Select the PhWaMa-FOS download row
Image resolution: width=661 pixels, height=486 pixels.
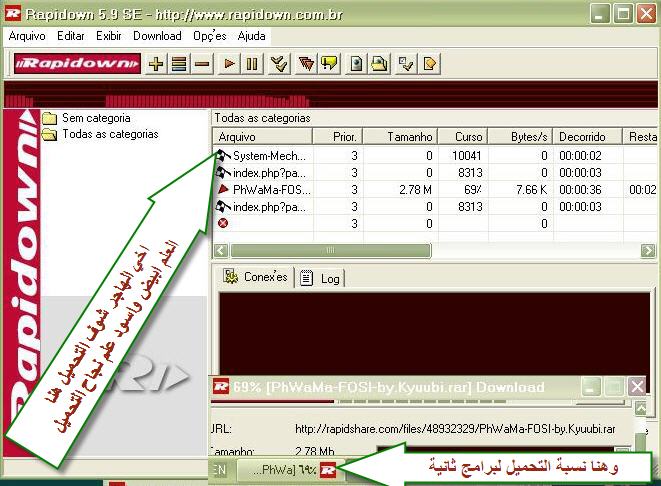(270, 190)
